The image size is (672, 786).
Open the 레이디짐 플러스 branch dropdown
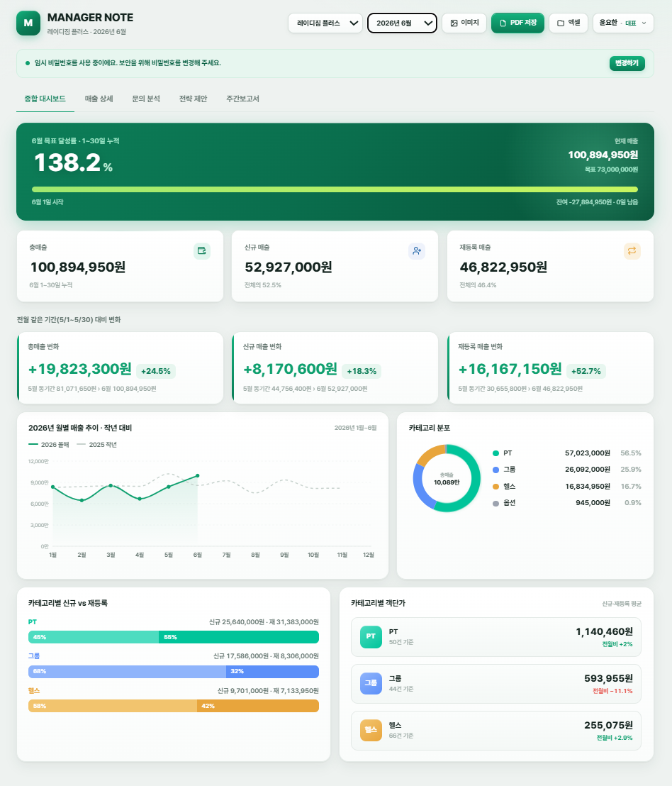[x=325, y=23]
